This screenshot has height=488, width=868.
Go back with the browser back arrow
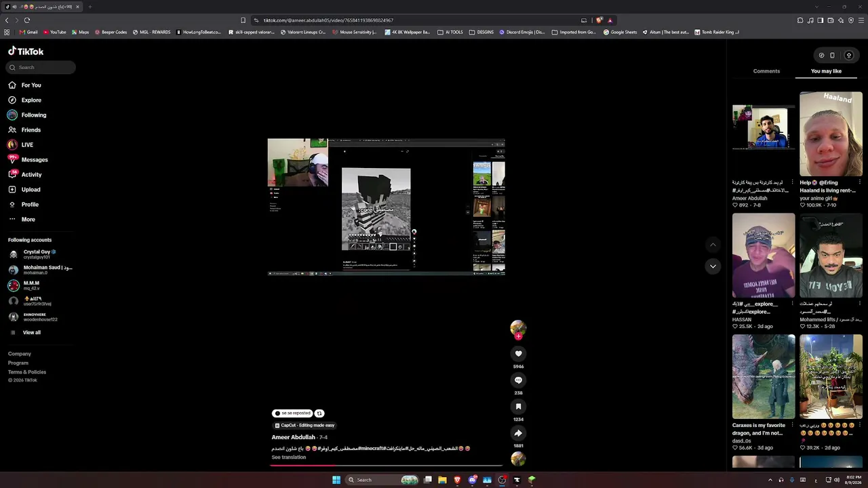[7, 20]
